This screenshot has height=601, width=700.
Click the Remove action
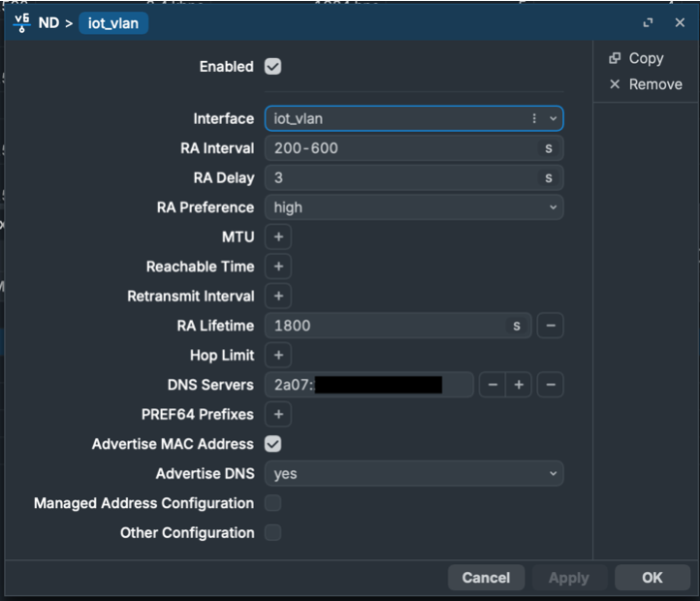tap(646, 84)
